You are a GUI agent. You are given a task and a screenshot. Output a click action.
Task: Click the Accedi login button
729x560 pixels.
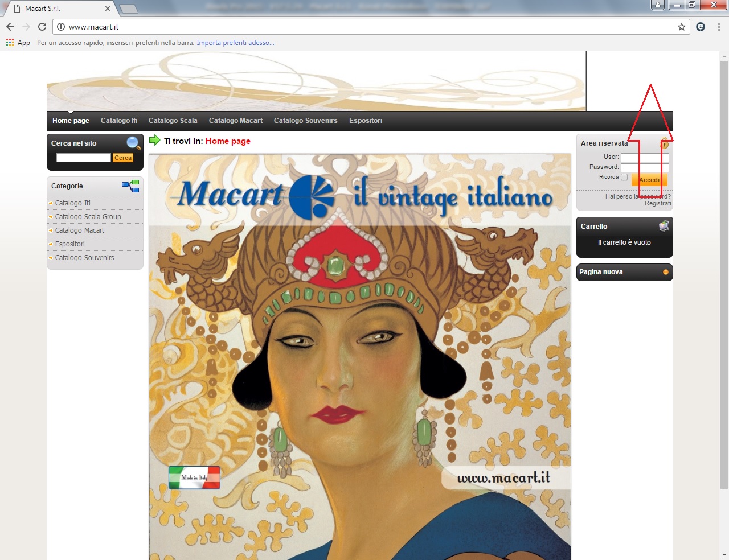tap(649, 180)
